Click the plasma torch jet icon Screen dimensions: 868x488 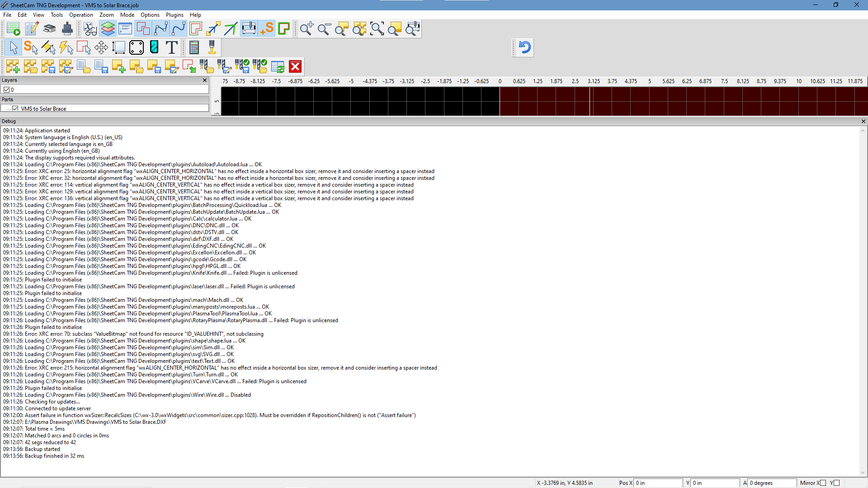pos(212,47)
